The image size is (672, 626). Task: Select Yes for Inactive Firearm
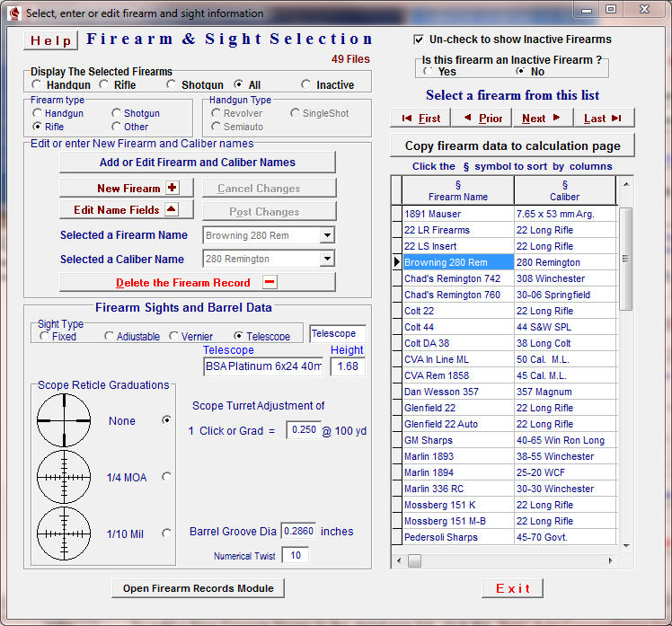point(428,71)
